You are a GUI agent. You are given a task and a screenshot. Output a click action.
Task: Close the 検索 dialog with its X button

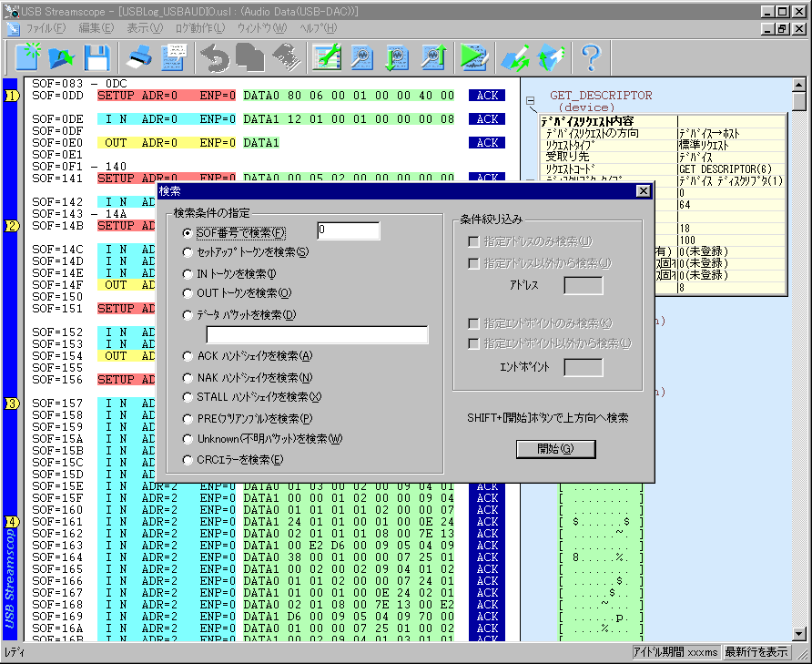644,191
